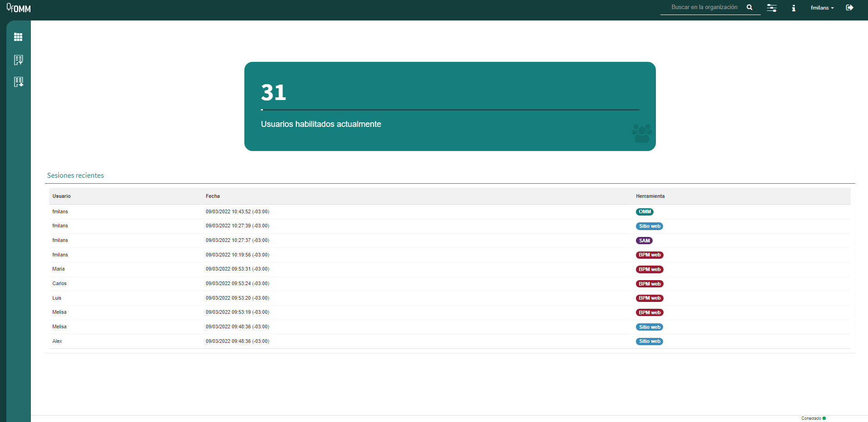Click the OMM tool badge
The width and height of the screenshot is (868, 422).
tap(645, 212)
